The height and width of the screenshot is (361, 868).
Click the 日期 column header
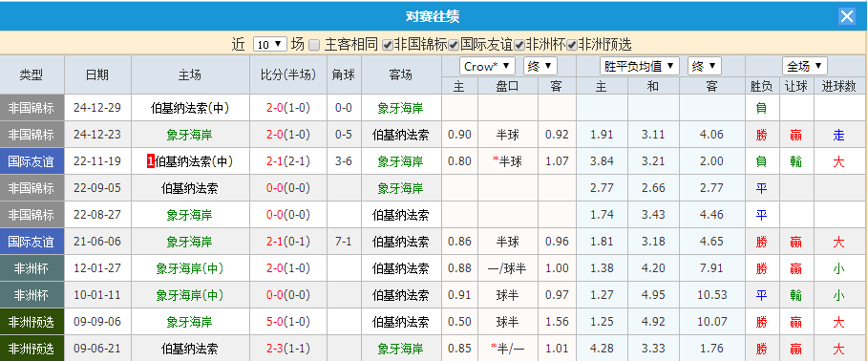(x=97, y=74)
